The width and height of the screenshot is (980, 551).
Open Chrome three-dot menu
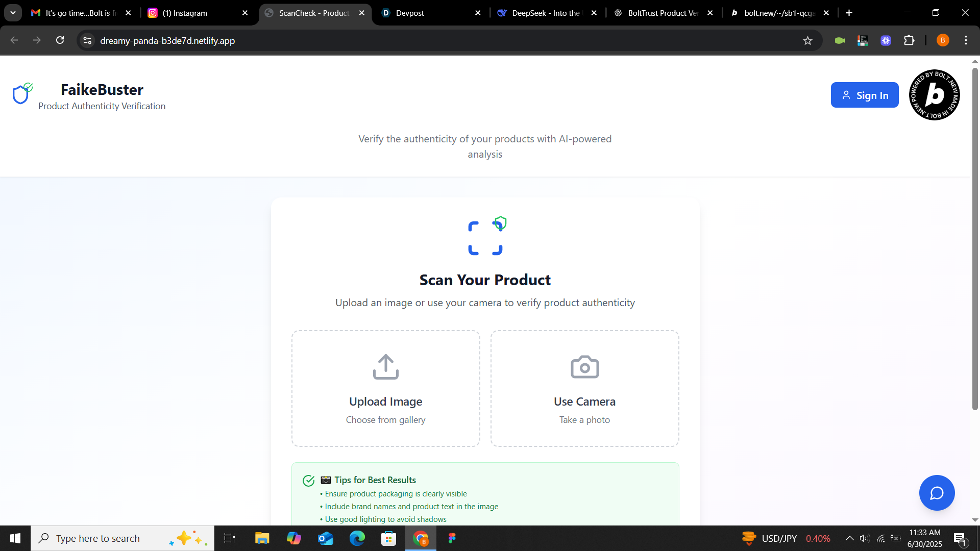(x=966, y=40)
